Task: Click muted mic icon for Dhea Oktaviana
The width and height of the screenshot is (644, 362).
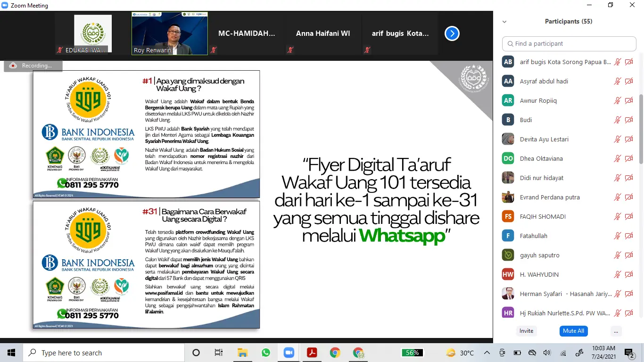Action: click(617, 158)
